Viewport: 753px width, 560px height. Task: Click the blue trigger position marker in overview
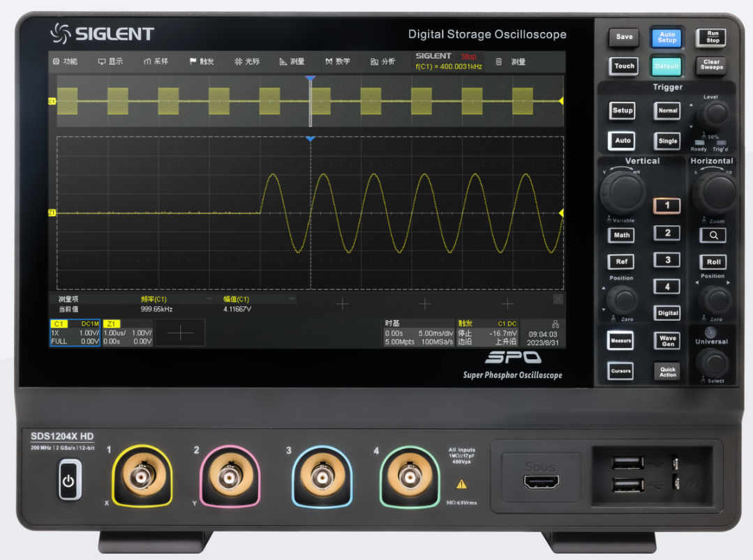(x=311, y=77)
